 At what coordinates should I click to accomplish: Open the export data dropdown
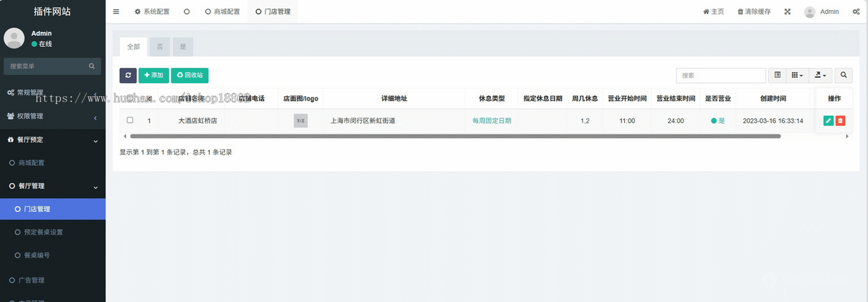(820, 75)
